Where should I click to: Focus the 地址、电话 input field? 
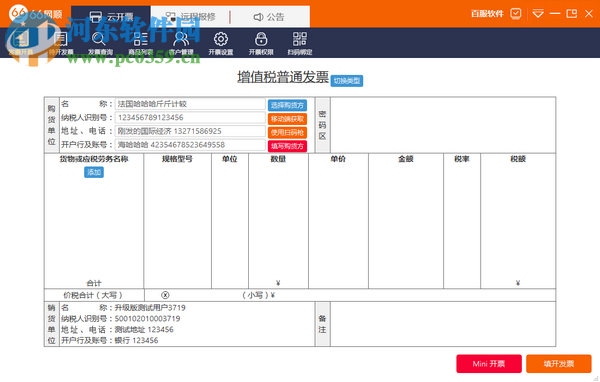[190, 131]
